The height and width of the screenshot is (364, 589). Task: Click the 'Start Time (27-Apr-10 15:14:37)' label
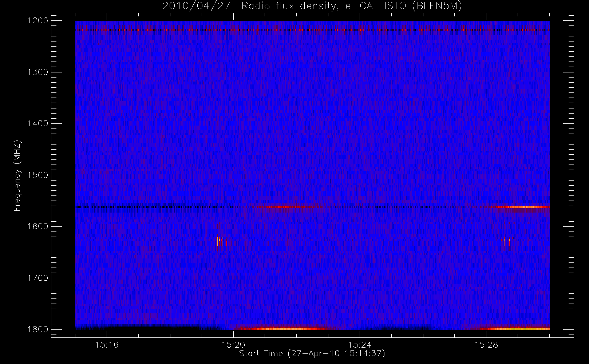(x=312, y=353)
